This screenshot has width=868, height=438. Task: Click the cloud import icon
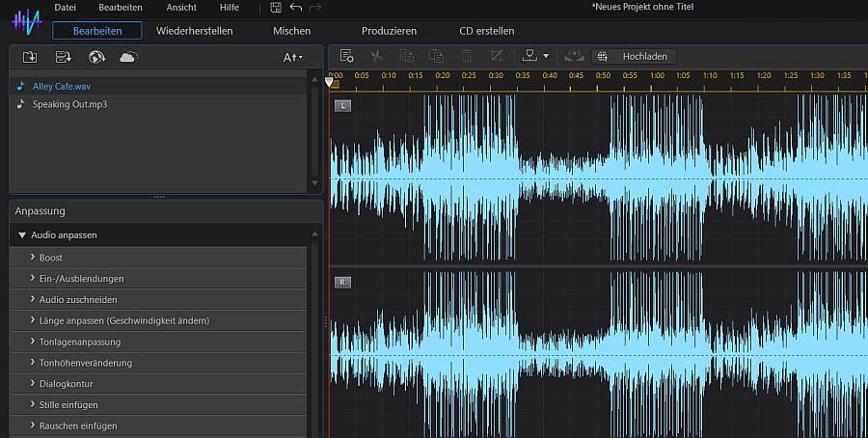[127, 57]
